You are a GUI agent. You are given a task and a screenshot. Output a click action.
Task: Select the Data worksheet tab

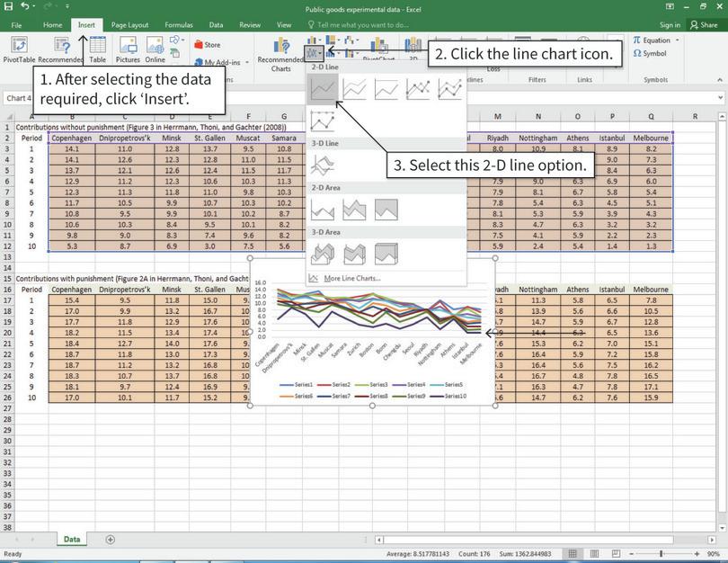[x=72, y=540]
